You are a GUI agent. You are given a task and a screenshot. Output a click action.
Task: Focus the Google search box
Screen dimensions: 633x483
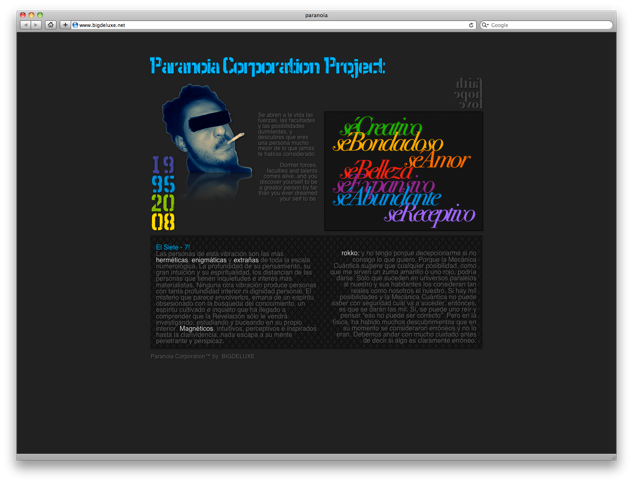tap(550, 24)
